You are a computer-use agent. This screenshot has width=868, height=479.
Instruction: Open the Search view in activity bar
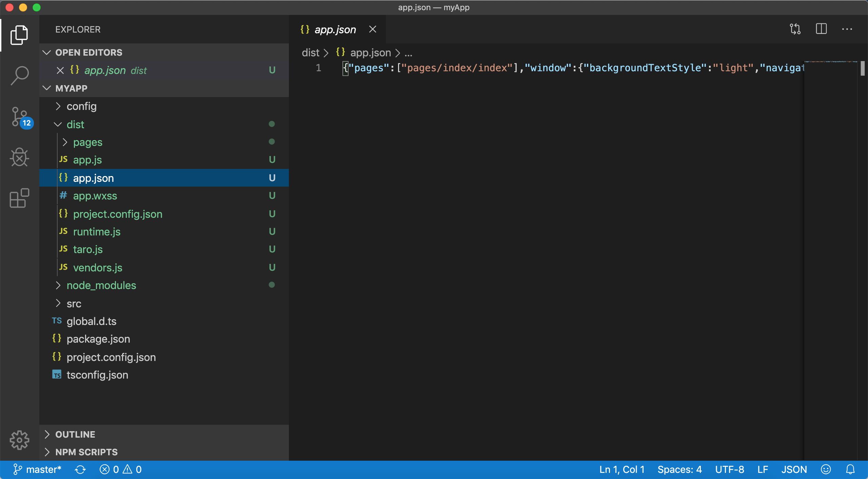click(19, 75)
